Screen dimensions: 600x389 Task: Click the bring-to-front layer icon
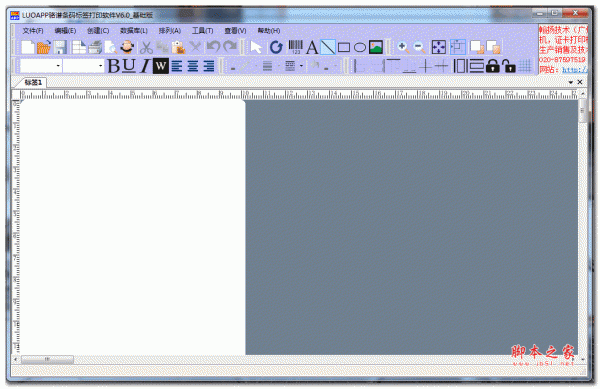477,47
